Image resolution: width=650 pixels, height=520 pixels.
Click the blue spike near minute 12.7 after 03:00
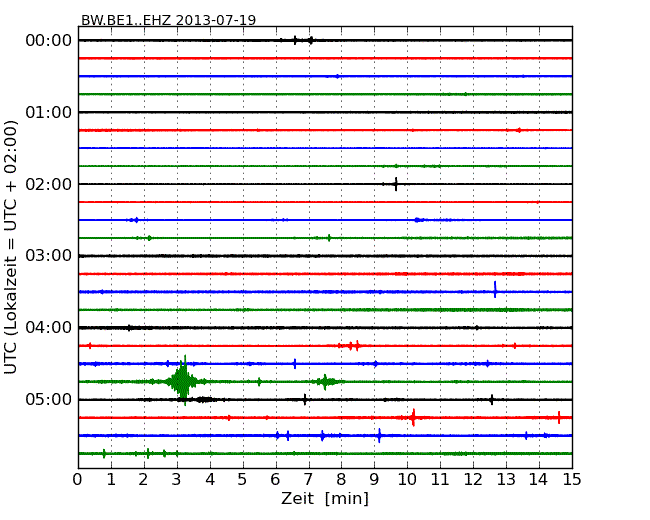pos(495,289)
